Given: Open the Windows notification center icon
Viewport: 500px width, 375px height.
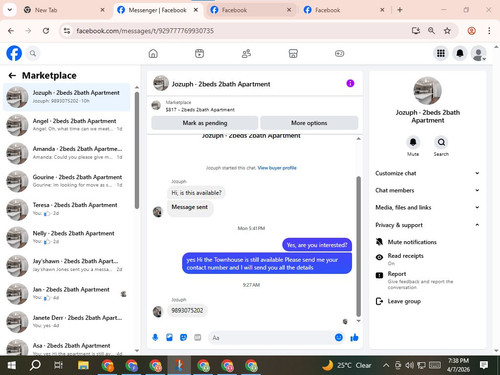Looking at the screenshot, I should pyautogui.click(x=484, y=365).
